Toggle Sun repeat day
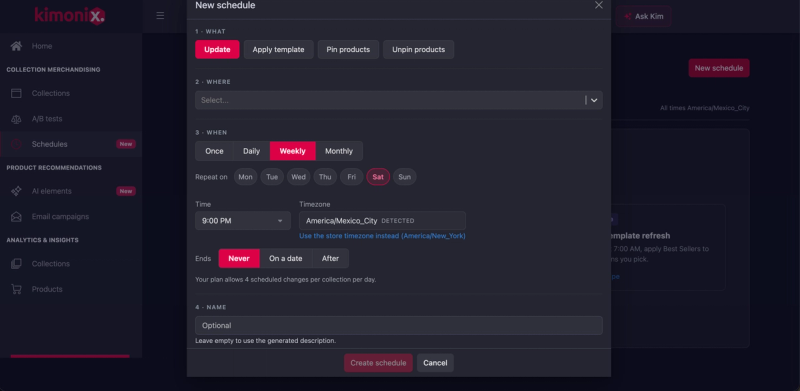Image resolution: width=800 pixels, height=391 pixels. pos(405,177)
